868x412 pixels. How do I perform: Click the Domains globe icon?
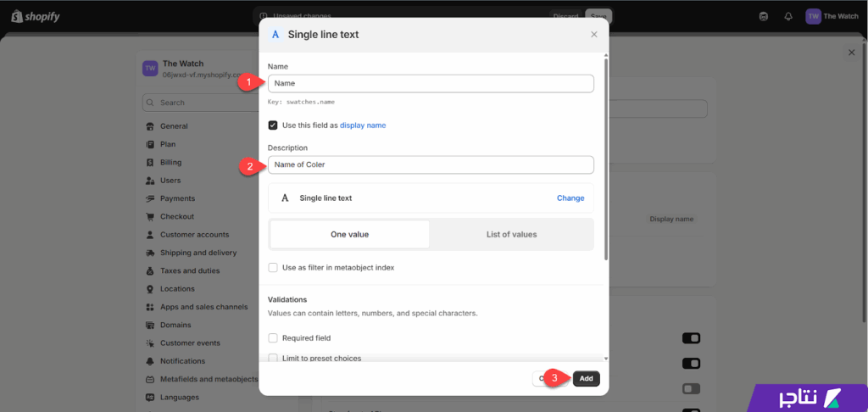tap(151, 325)
